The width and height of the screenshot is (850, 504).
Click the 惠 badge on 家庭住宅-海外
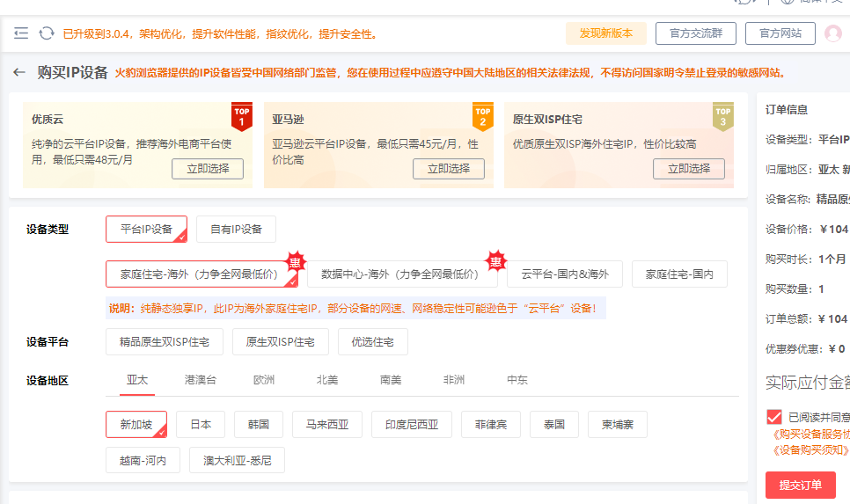[295, 263]
